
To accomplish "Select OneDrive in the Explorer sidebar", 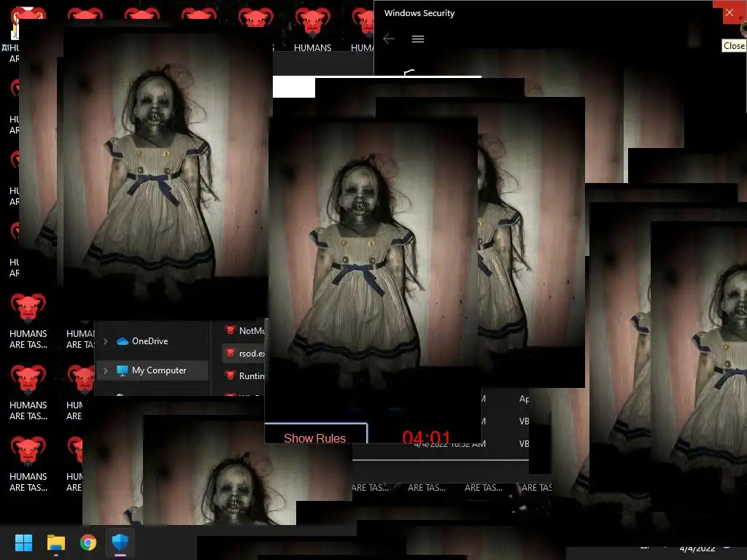I will [x=152, y=341].
